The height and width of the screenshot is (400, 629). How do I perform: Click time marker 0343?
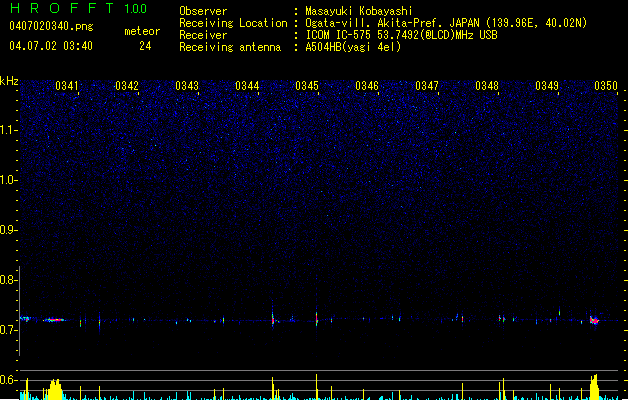coord(187,86)
